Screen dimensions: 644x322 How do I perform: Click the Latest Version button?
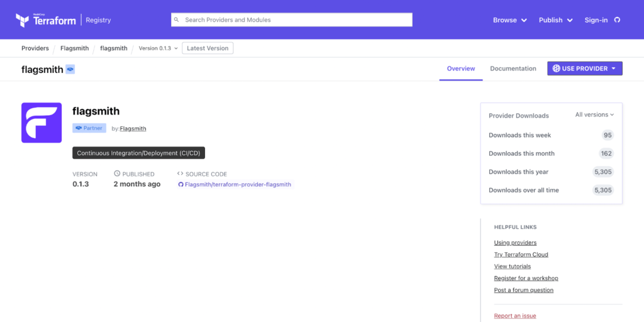click(208, 48)
